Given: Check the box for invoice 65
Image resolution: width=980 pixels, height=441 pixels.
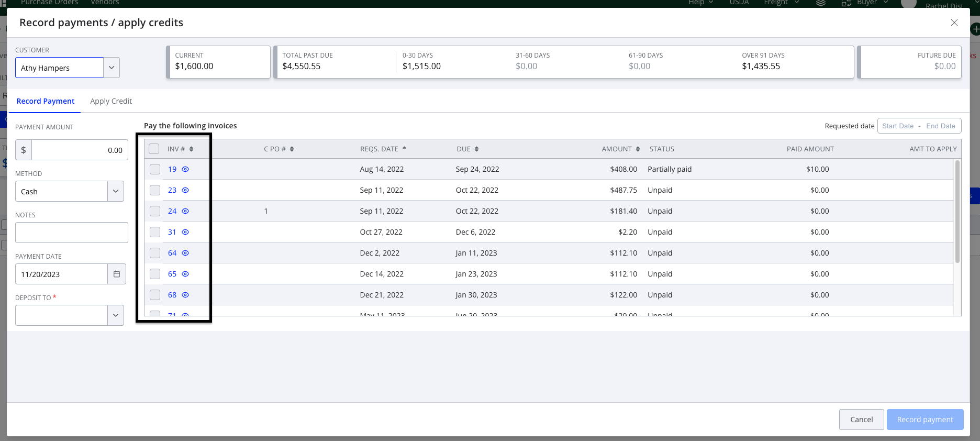Looking at the screenshot, I should pyautogui.click(x=155, y=274).
